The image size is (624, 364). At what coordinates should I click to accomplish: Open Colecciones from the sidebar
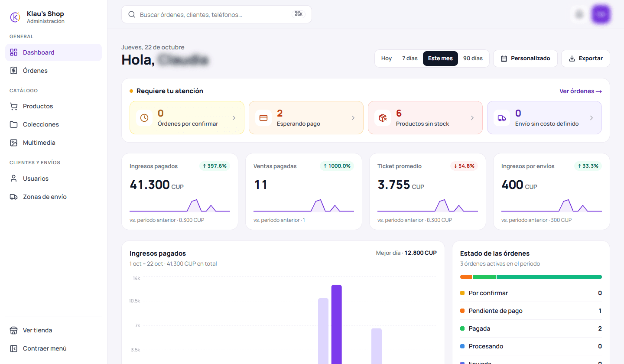(x=53, y=124)
